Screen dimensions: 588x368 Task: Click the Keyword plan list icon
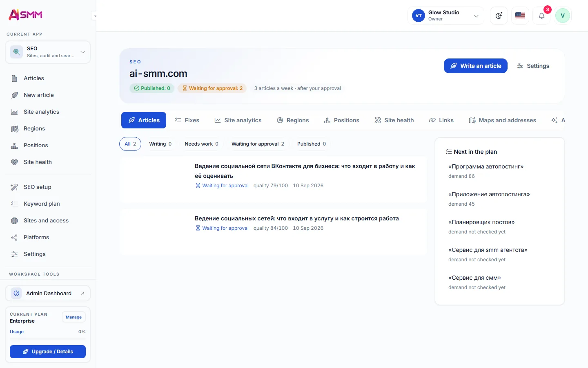click(x=14, y=204)
